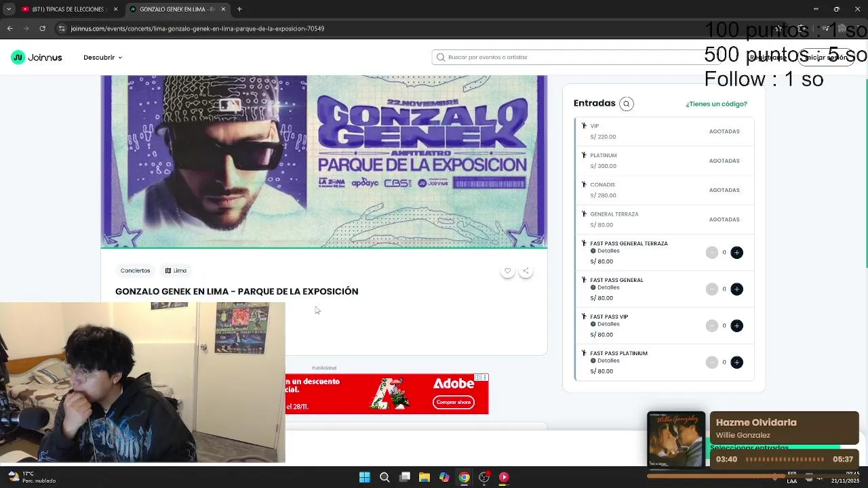
Task: Open the Descubrir dropdown menu
Action: [x=102, y=58]
